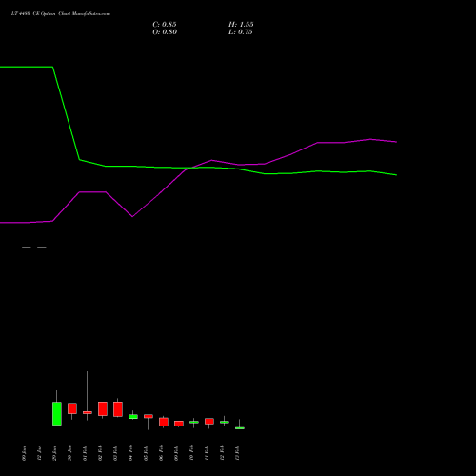Select the '05 Feb' date axis label
The height and width of the screenshot is (476, 476).
coord(146,453)
